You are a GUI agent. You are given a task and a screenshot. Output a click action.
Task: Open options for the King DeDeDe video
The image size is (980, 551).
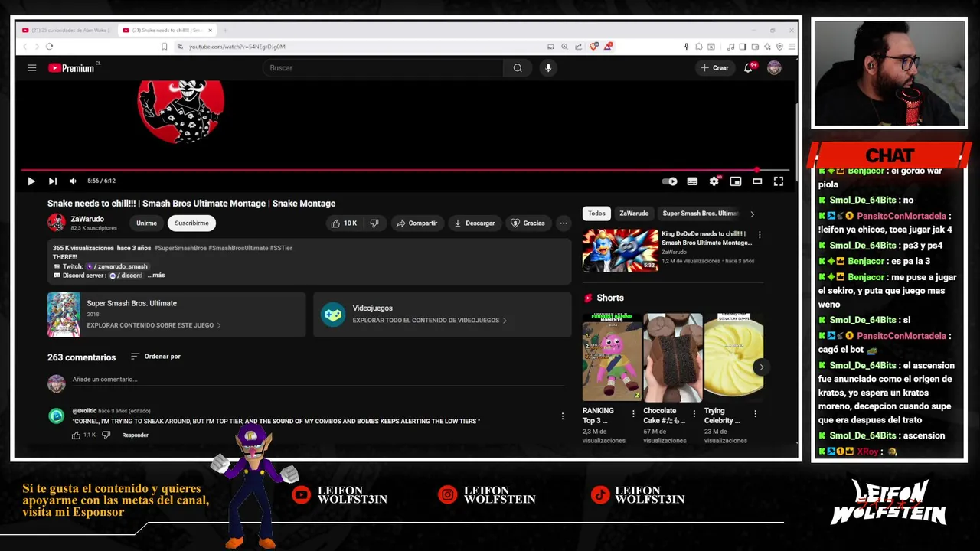(x=759, y=235)
